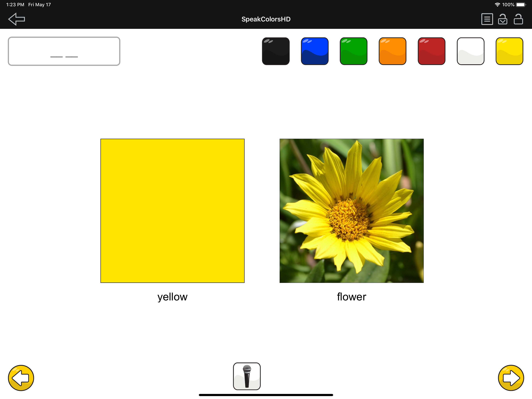
Task: Select the red color tile
Action: [431, 51]
